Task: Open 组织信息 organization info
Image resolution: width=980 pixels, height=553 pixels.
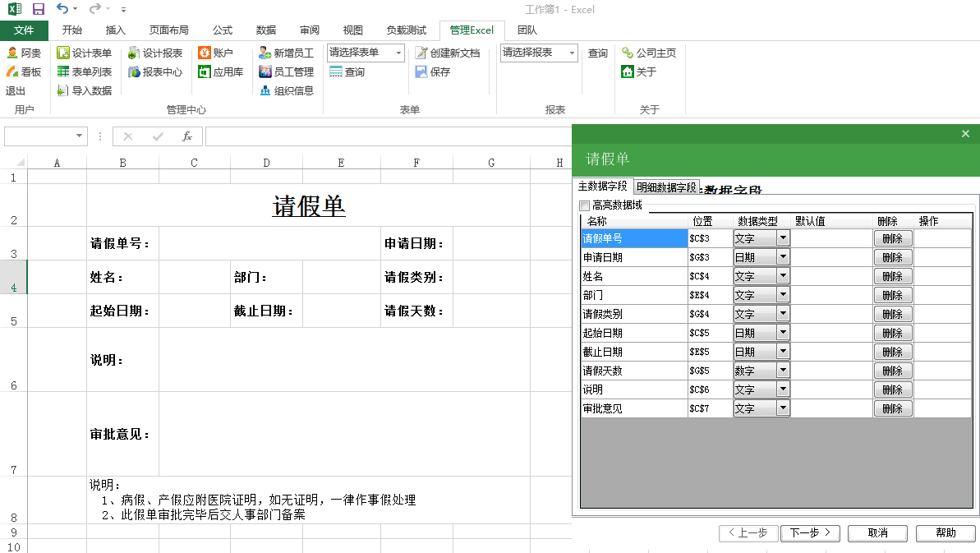Action: pyautogui.click(x=286, y=90)
